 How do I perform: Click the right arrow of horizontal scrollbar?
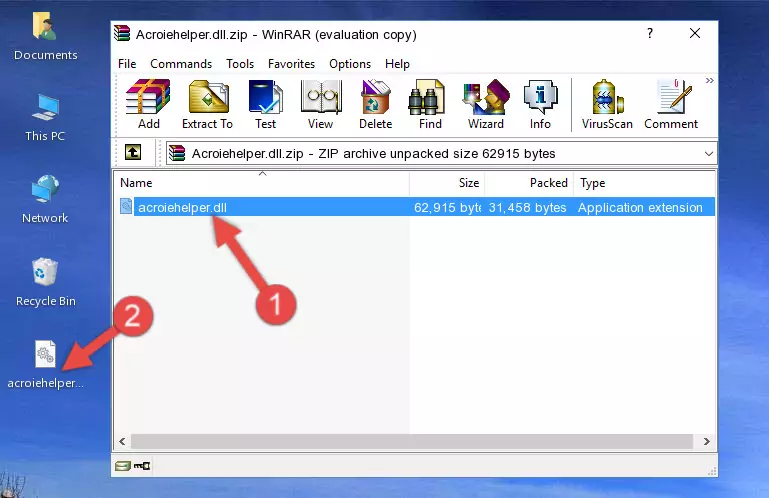coord(706,442)
